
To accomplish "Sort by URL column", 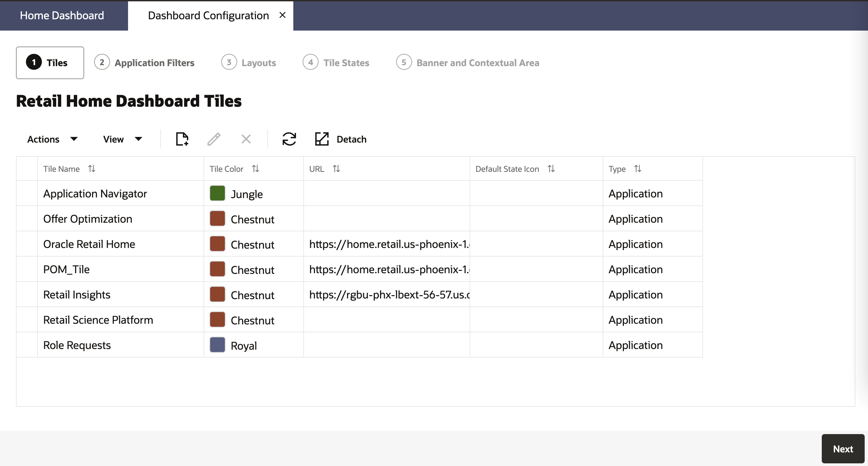I will [x=336, y=169].
